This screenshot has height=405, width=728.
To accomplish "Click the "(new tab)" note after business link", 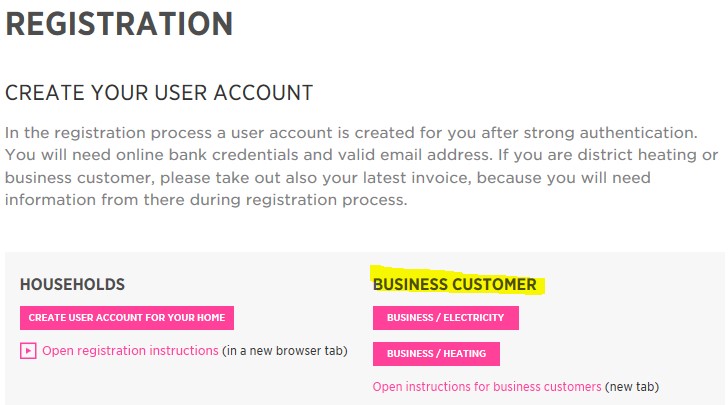I will pos(632,386).
